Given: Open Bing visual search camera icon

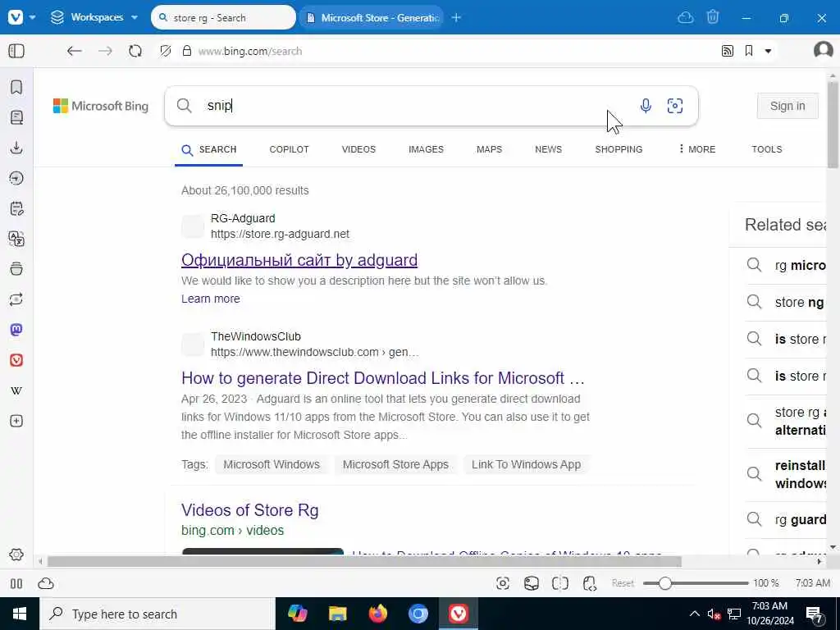Looking at the screenshot, I should 675,106.
